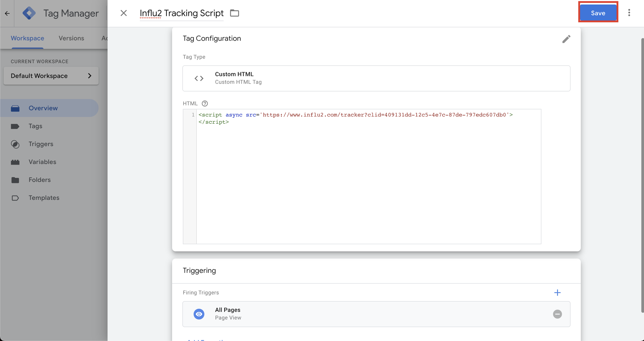Image resolution: width=644 pixels, height=341 pixels.
Task: Click the folder icon next to tag name
Action: tap(234, 13)
